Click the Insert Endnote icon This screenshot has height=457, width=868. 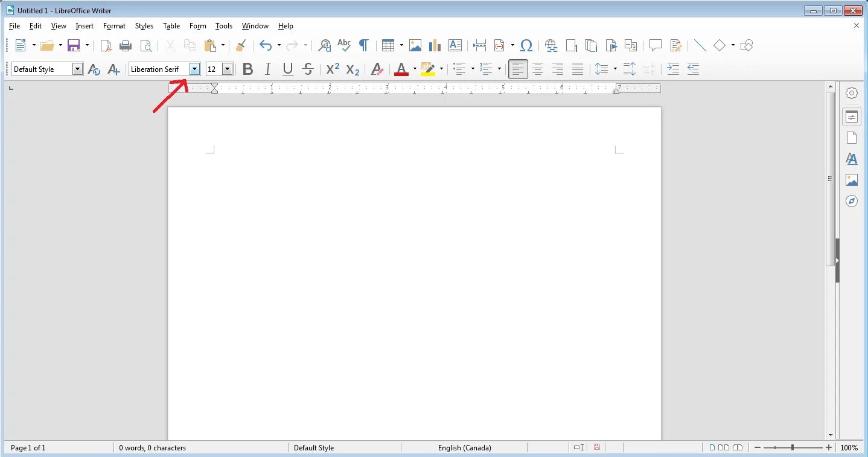tap(591, 45)
